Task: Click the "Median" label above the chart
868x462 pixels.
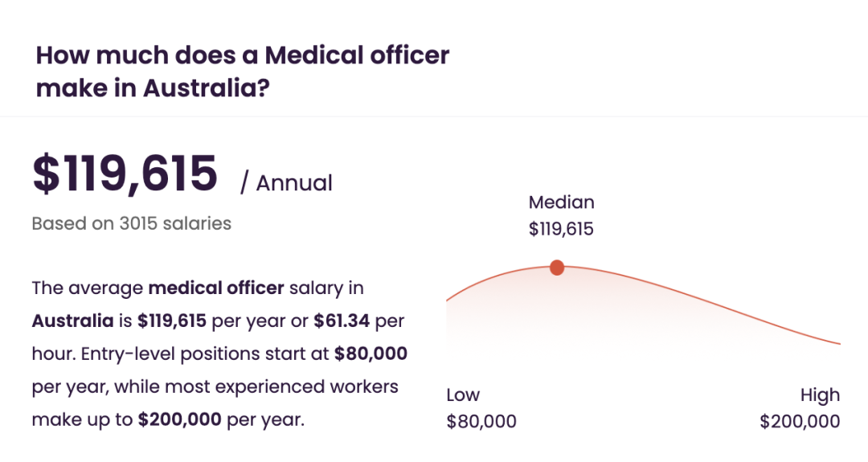Action: 561,202
